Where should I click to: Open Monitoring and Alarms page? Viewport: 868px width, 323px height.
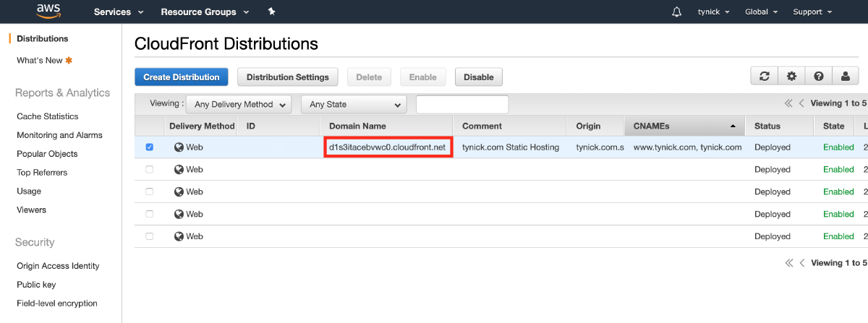tap(59, 135)
